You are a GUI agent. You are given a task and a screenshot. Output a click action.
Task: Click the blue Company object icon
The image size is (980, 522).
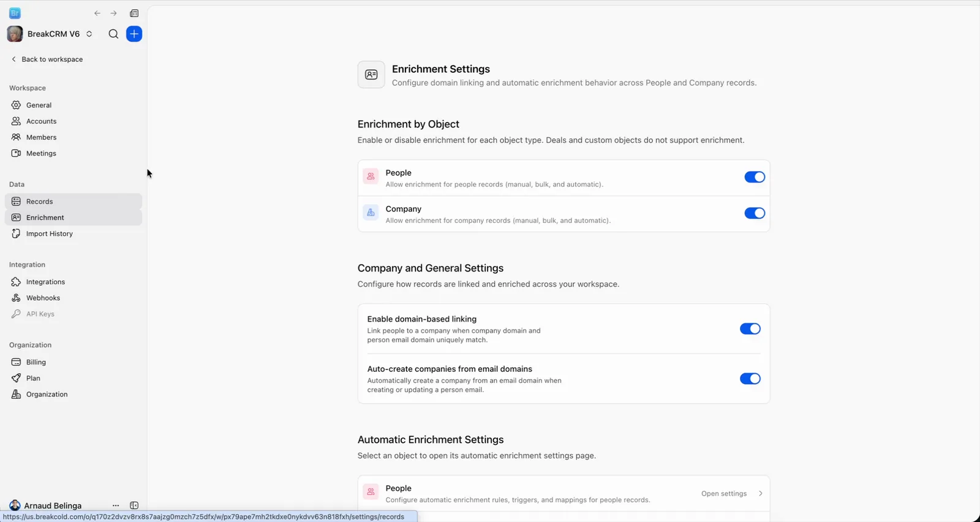371,213
